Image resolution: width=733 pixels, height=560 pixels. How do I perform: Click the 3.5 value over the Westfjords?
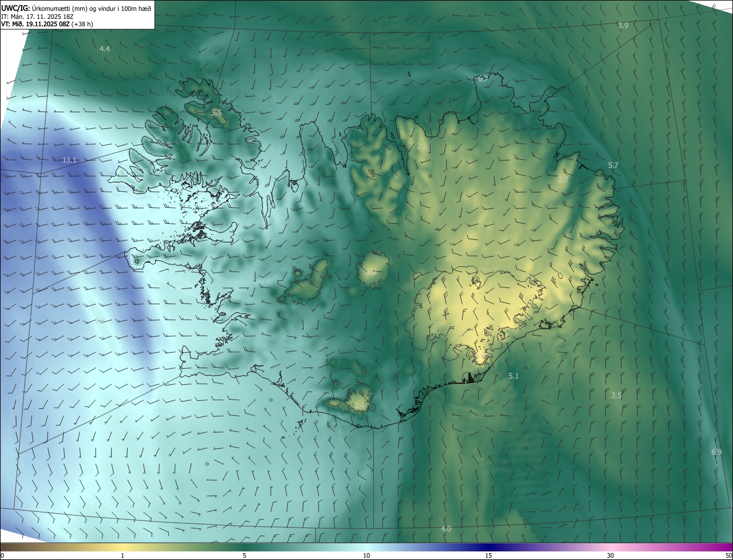pyautogui.click(x=216, y=113)
